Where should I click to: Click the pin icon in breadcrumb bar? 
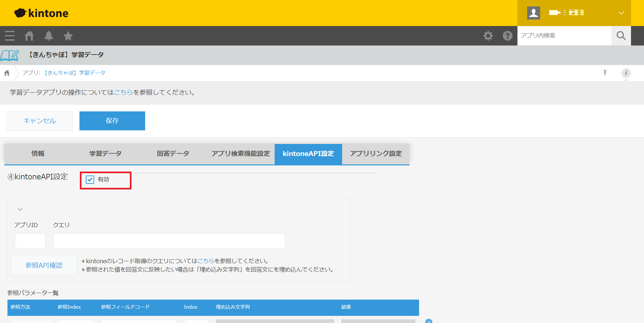pyautogui.click(x=605, y=73)
